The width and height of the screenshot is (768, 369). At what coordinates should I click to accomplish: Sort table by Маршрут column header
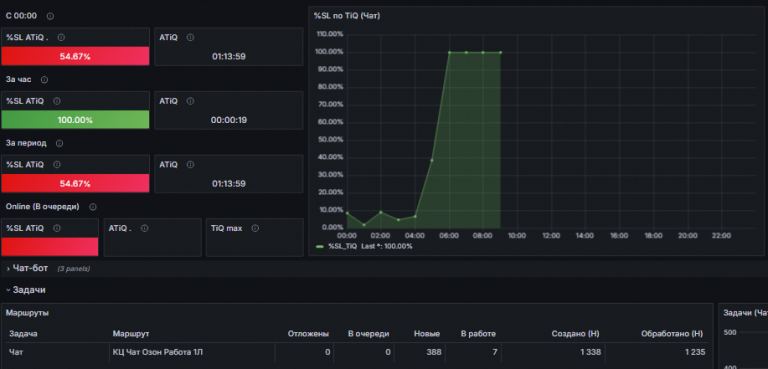click(x=131, y=334)
